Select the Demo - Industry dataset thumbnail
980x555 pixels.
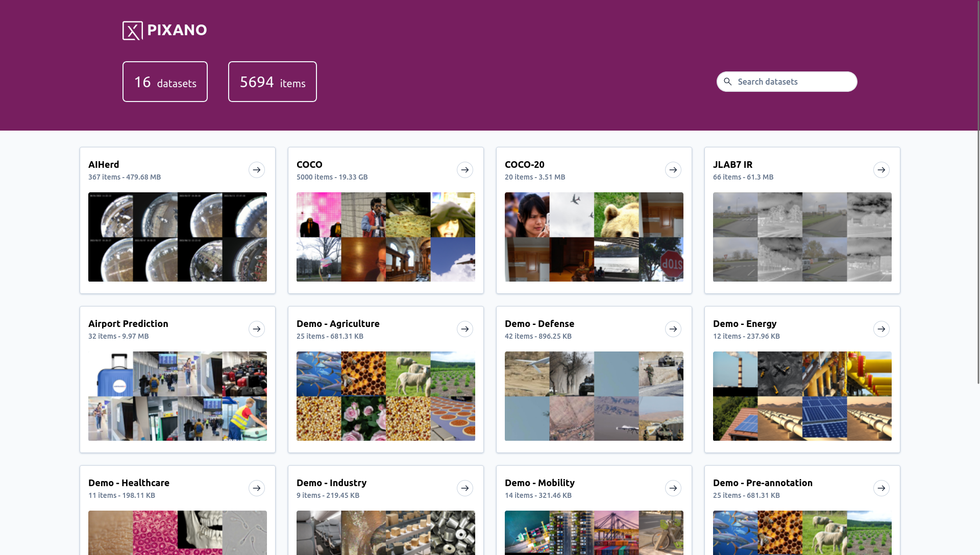pyautogui.click(x=386, y=532)
